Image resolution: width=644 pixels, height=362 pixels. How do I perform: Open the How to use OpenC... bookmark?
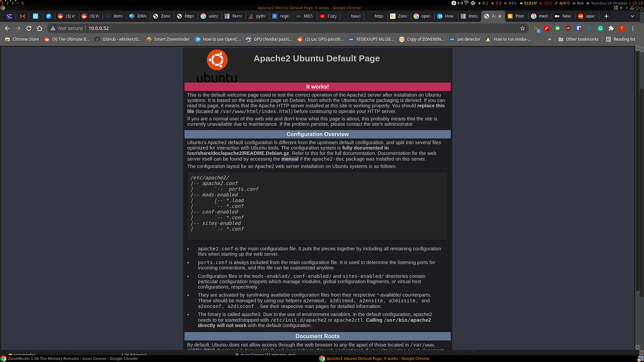point(218,39)
